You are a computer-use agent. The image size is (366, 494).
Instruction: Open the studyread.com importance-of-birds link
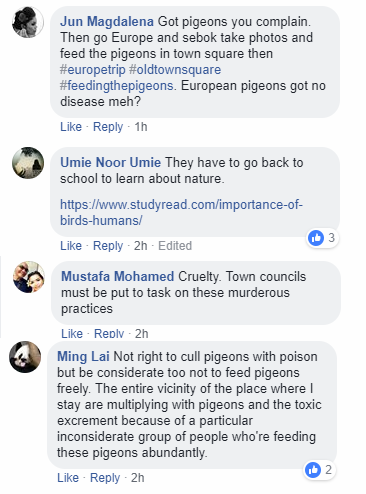coord(181,212)
